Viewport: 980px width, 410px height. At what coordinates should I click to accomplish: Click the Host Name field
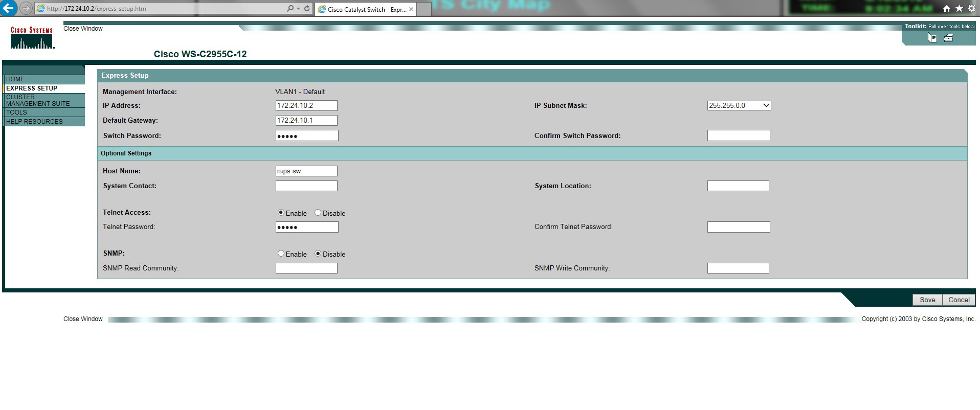coord(306,171)
